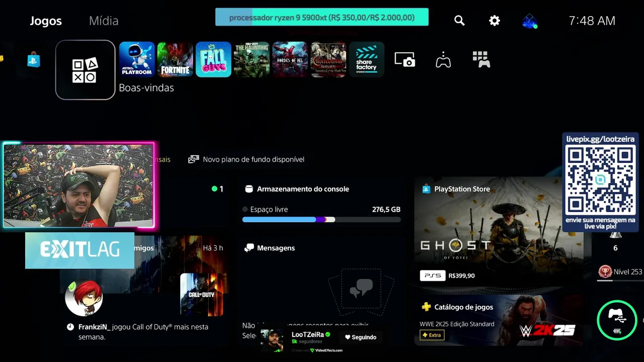Click the Extra badge under WWE 2K25
The height and width of the screenshot is (362, 644).
(432, 335)
